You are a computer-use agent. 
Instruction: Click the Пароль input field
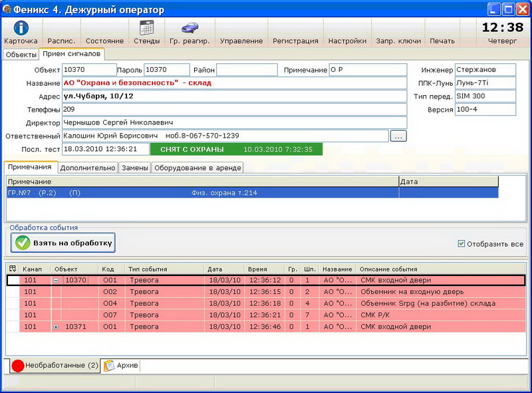pyautogui.click(x=167, y=70)
